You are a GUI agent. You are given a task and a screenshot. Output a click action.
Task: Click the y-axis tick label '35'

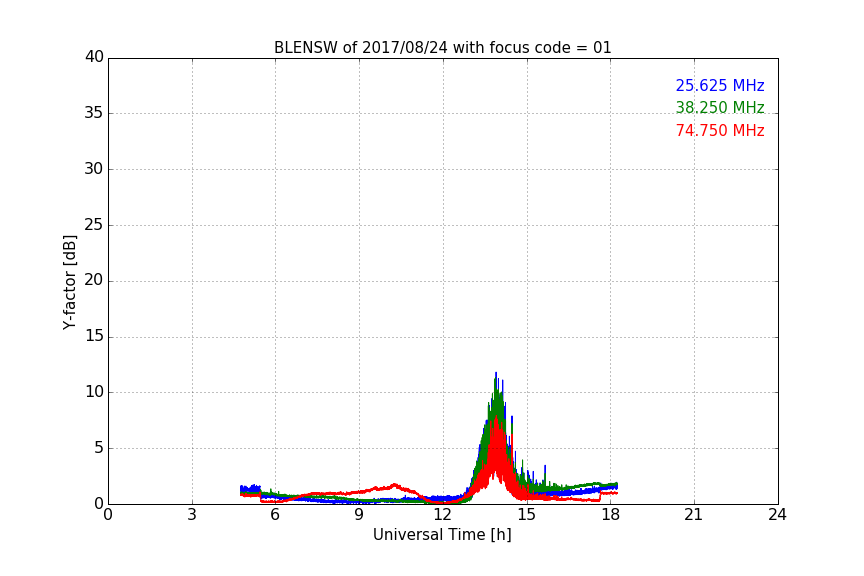[94, 113]
